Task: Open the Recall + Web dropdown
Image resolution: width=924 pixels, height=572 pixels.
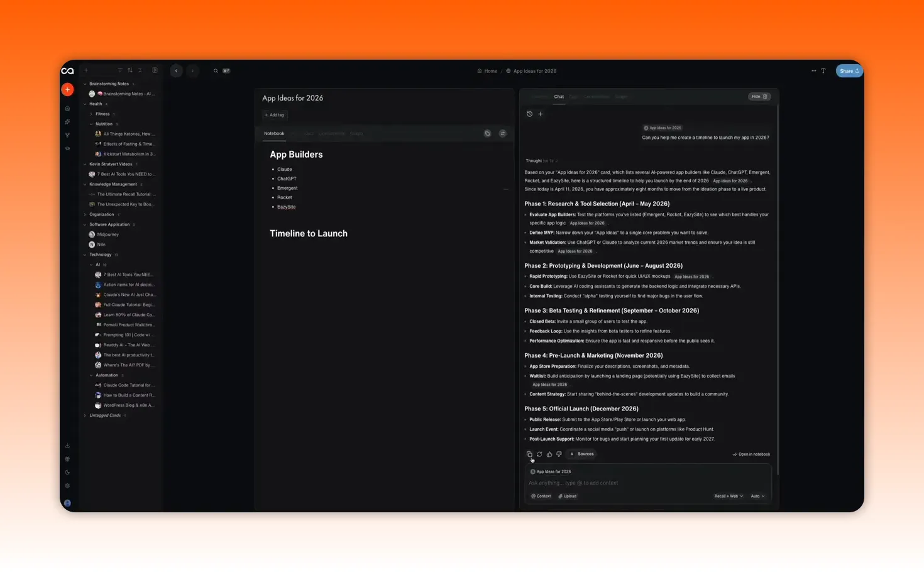Action: 729,496
